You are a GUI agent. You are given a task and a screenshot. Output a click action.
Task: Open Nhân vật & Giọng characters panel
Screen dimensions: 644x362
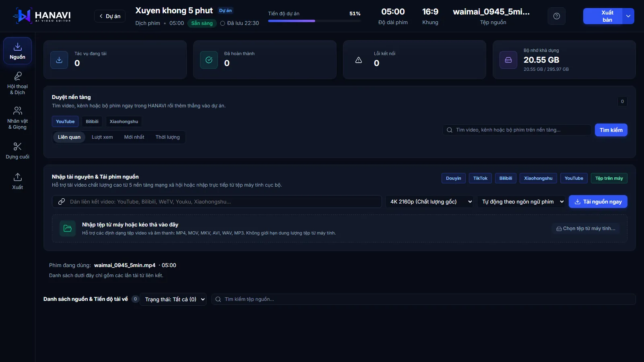17,118
